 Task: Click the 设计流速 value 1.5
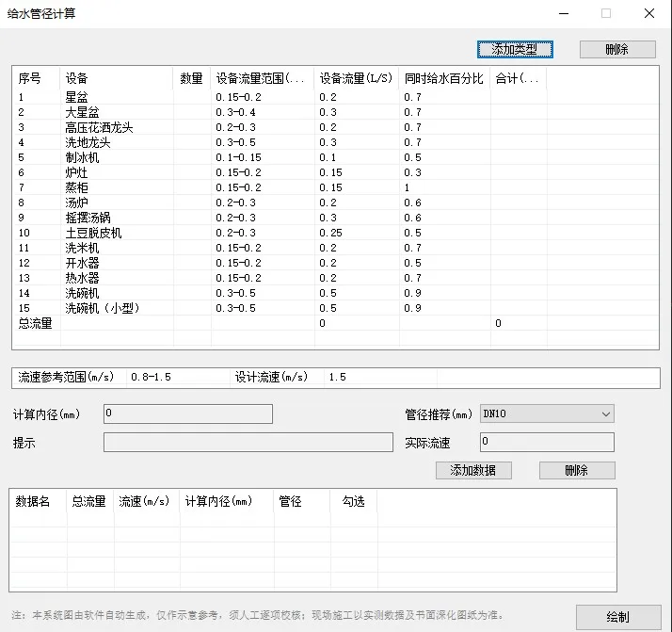(x=337, y=377)
